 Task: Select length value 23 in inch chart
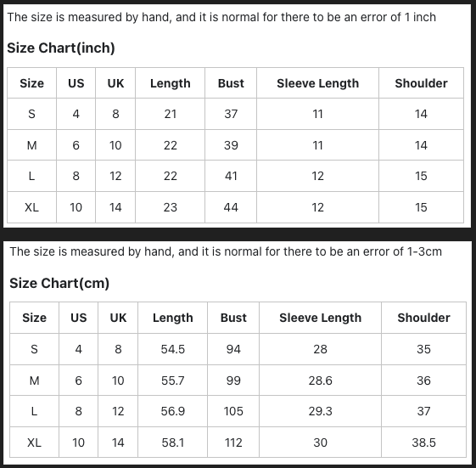point(170,207)
